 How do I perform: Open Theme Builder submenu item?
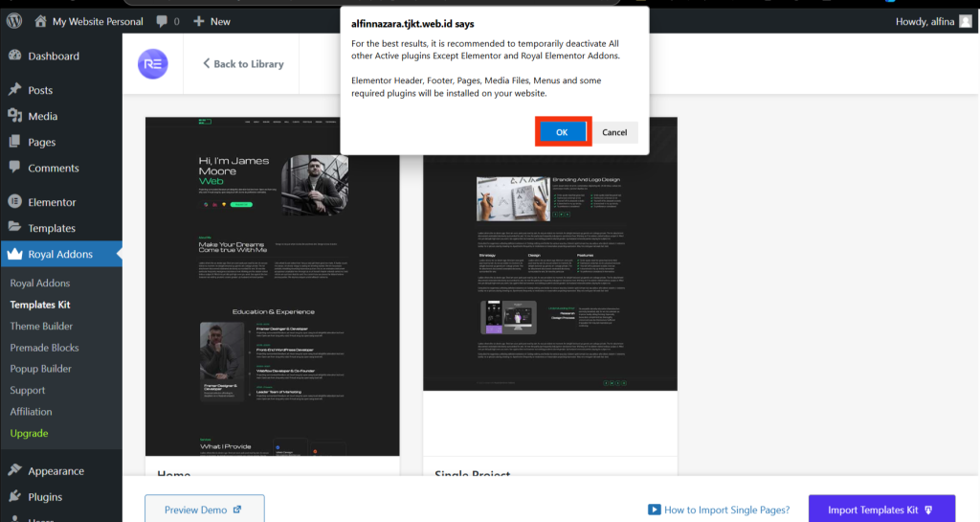click(x=41, y=326)
